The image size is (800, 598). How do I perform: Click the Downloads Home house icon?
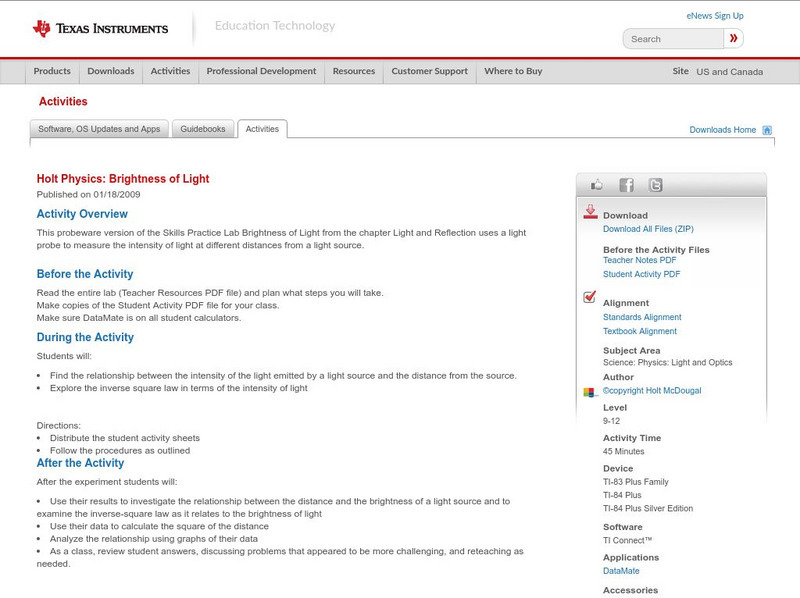point(767,130)
